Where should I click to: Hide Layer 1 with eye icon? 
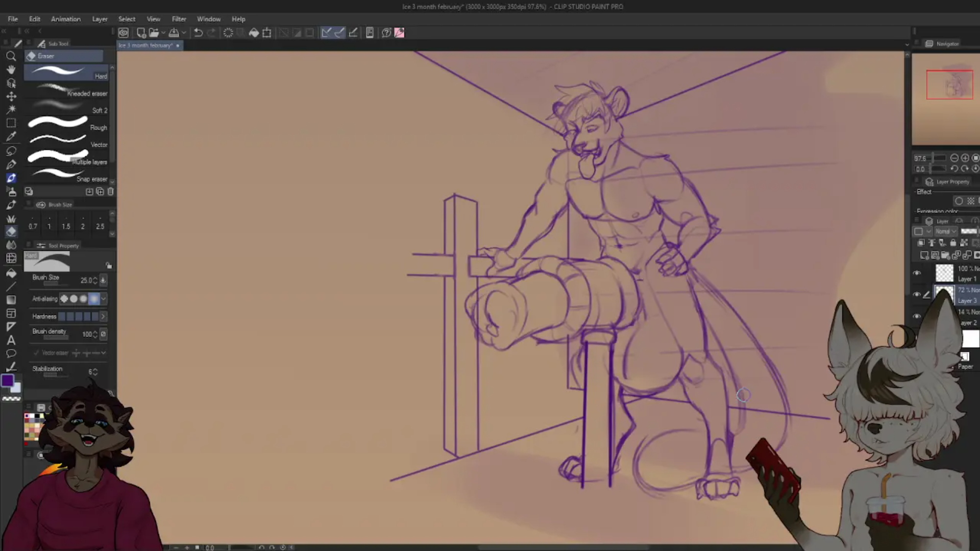[917, 273]
